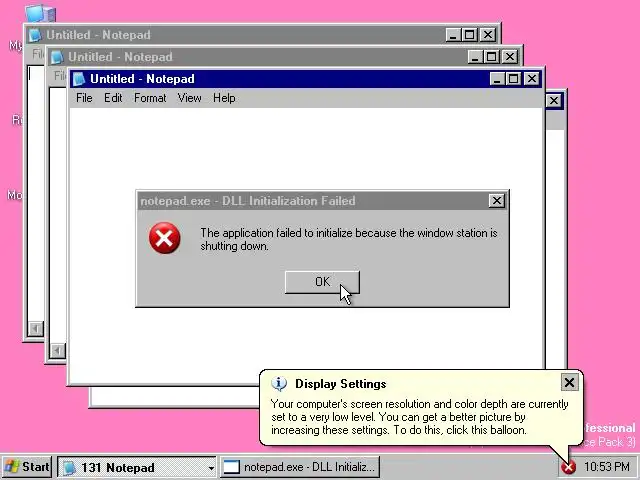This screenshot has width=640, height=480.
Task: Click the My Computer desktop icon
Action: click(x=40, y=13)
